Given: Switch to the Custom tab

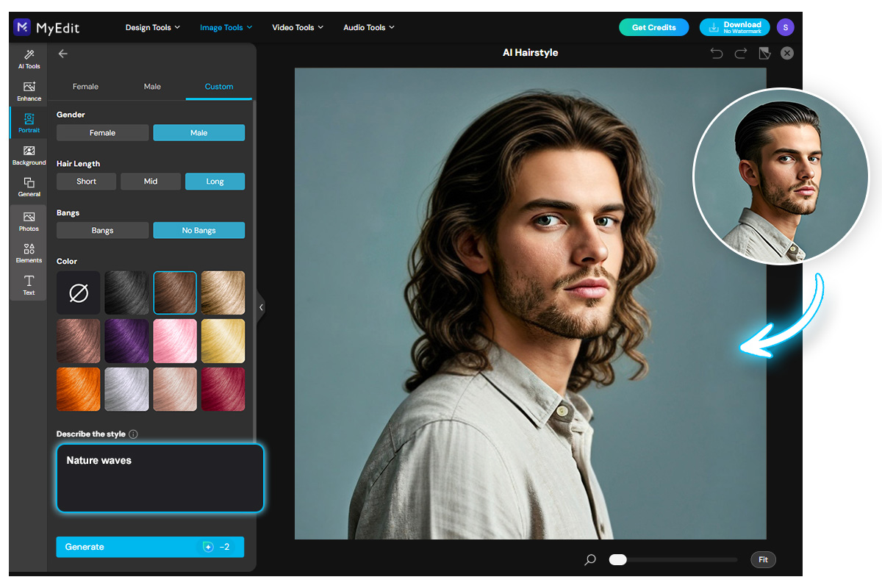Looking at the screenshot, I should (218, 86).
